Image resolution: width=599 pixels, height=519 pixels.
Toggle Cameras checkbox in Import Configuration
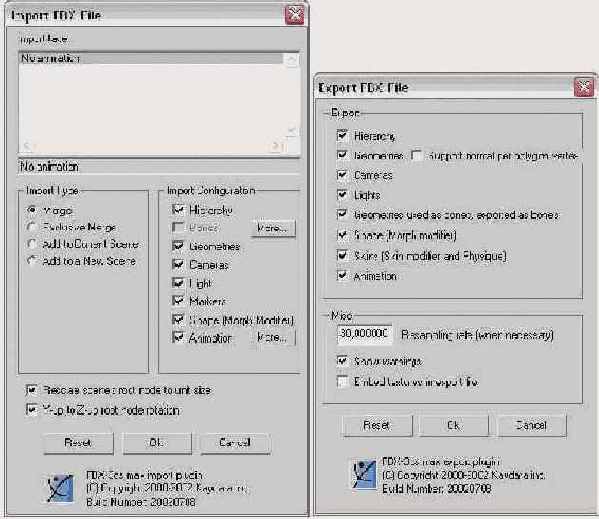click(x=178, y=264)
